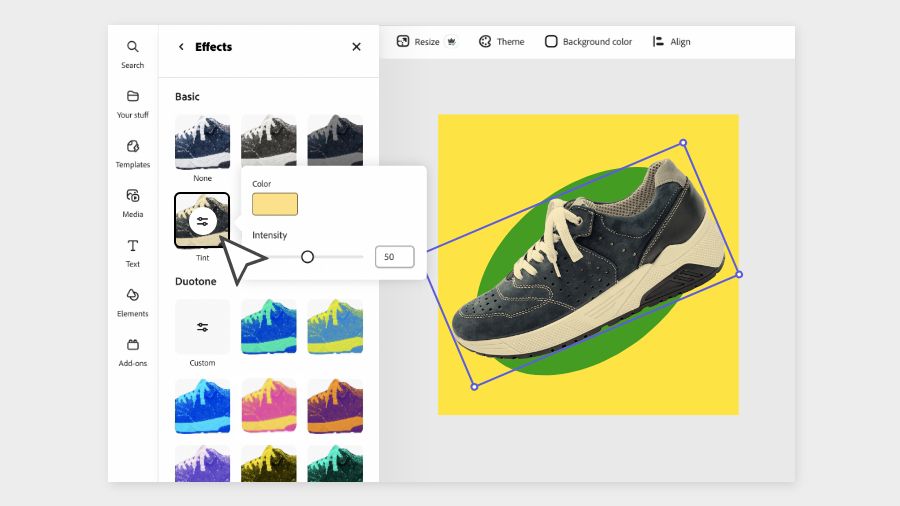Open the Elements sidebar icon
This screenshot has height=506, width=900.
133,295
